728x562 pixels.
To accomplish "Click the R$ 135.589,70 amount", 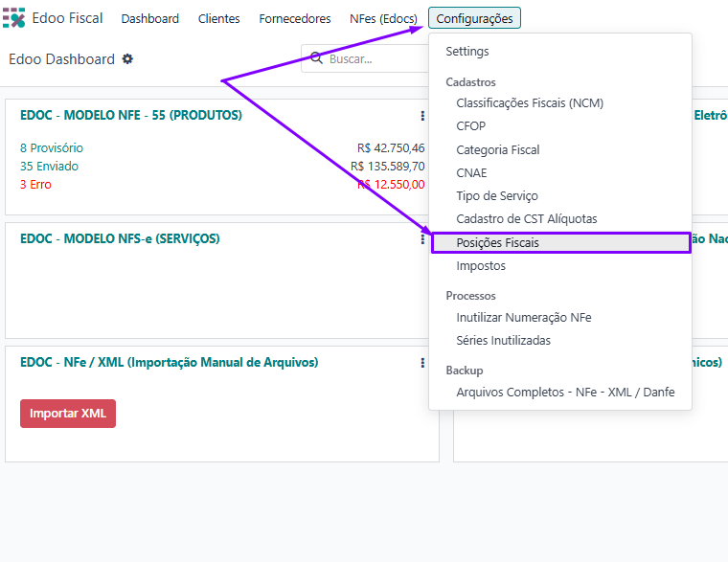I will [x=388, y=167].
